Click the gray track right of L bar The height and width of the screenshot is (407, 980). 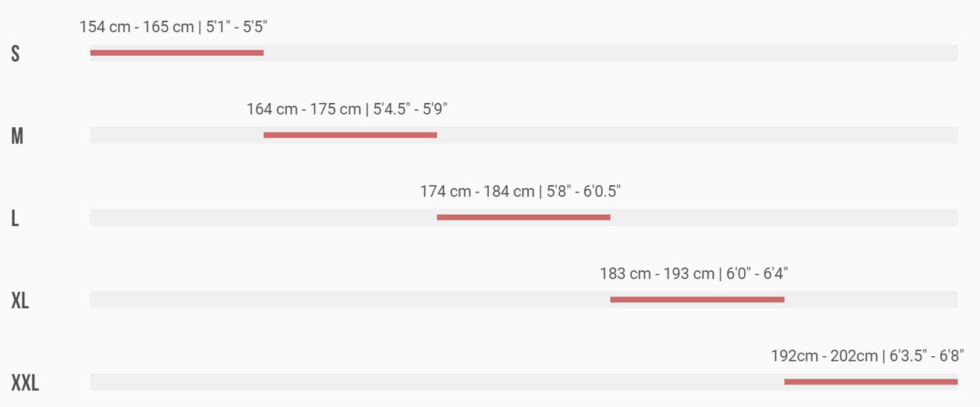click(784, 217)
